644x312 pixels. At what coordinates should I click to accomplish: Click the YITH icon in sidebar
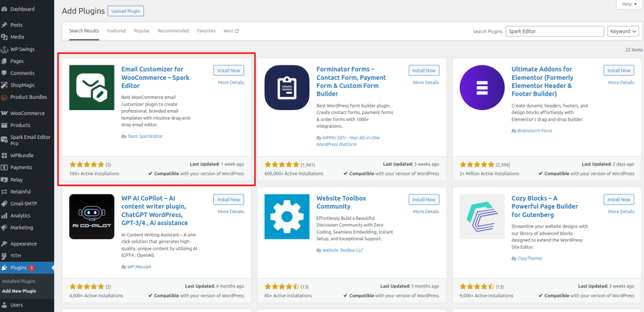[4, 255]
